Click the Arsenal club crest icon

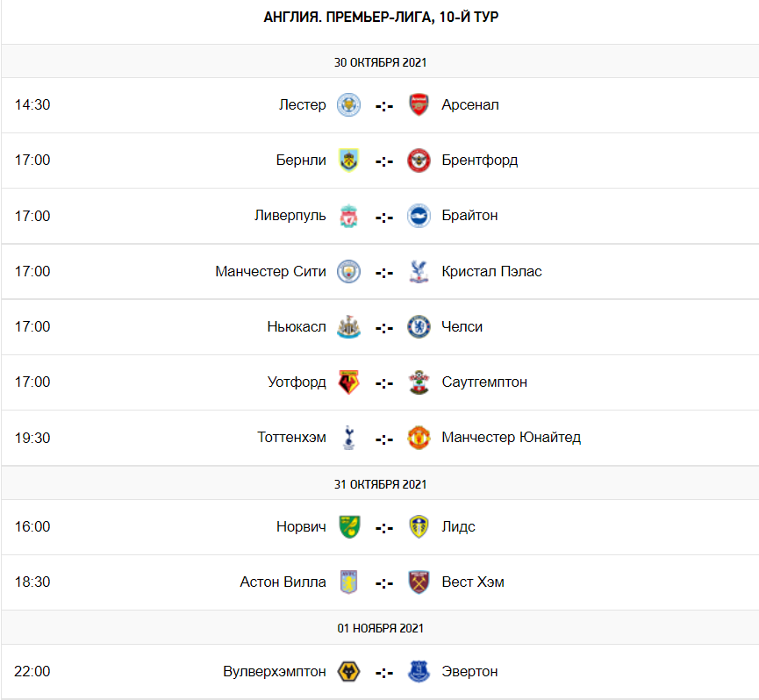(419, 105)
